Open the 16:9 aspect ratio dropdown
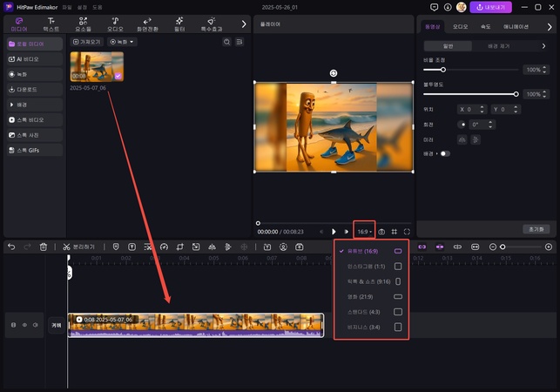 point(365,232)
